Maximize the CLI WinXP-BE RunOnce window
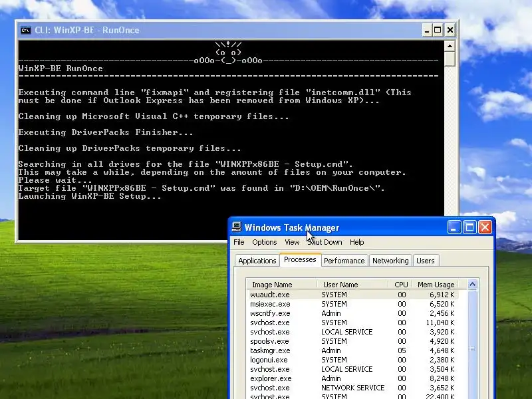 (x=438, y=30)
